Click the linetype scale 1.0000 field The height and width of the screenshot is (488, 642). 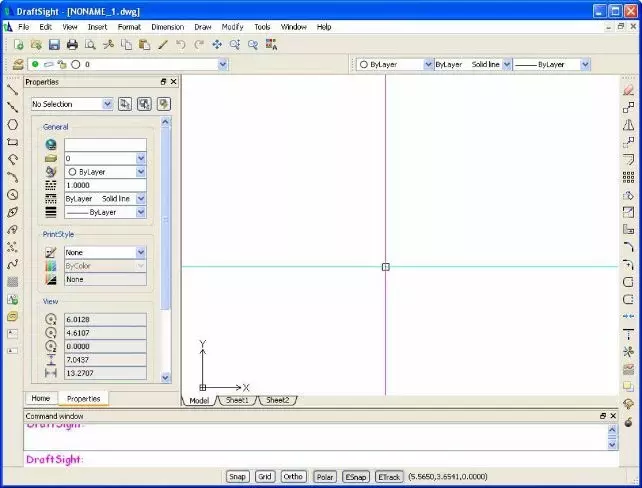(105, 185)
